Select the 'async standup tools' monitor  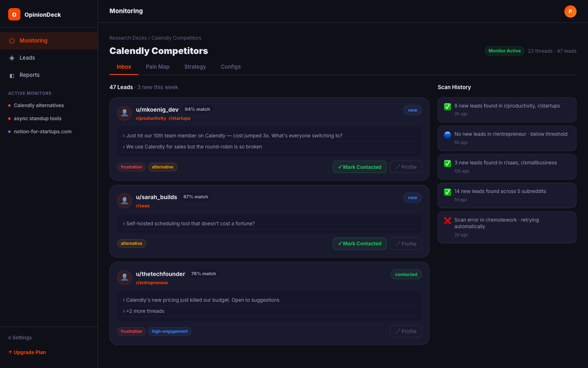pyautogui.click(x=38, y=119)
